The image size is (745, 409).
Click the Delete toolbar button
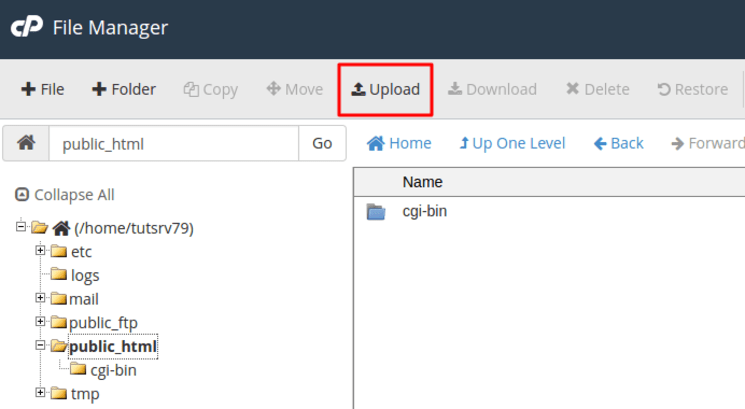[598, 89]
